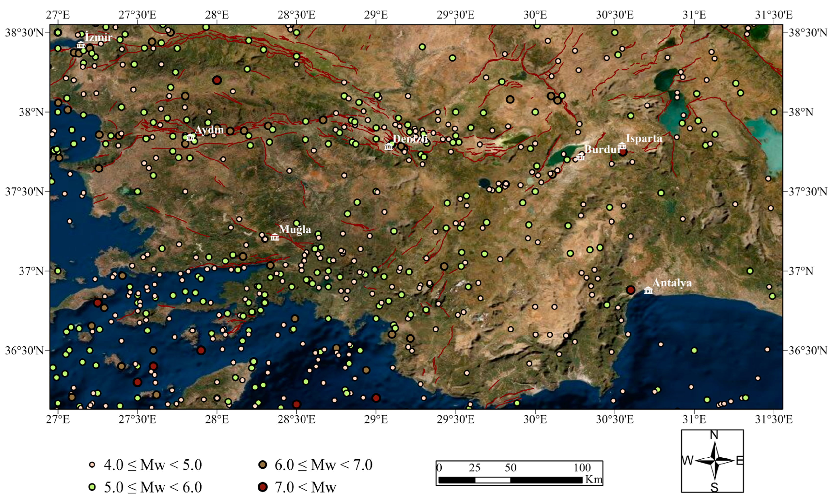Click the Burdur city landmark icon
This screenshot has width=833, height=504.
[x=580, y=157]
